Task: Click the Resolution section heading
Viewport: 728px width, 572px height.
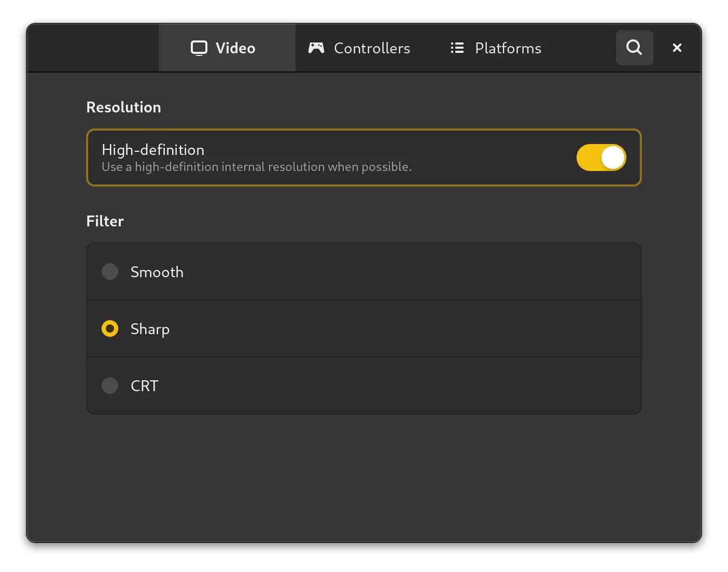Action: pyautogui.click(x=123, y=107)
